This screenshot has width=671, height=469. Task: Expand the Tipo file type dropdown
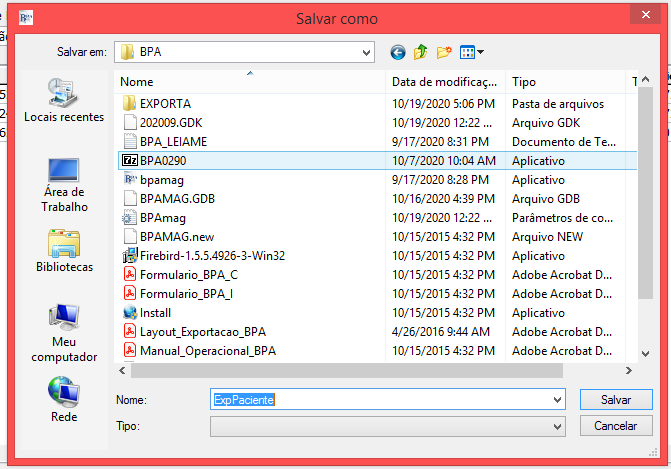pos(557,426)
